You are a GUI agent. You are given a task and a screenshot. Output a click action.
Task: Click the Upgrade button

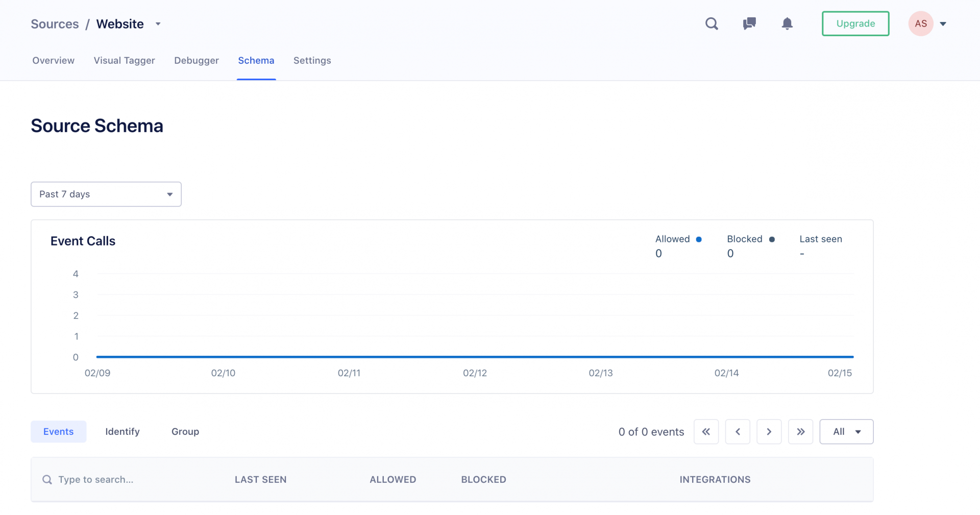click(855, 23)
